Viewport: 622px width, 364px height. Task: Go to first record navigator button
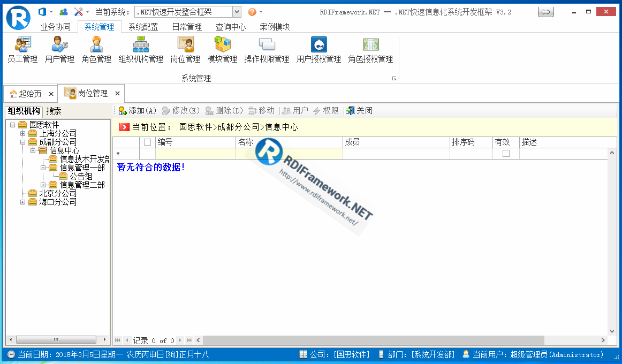point(117,340)
